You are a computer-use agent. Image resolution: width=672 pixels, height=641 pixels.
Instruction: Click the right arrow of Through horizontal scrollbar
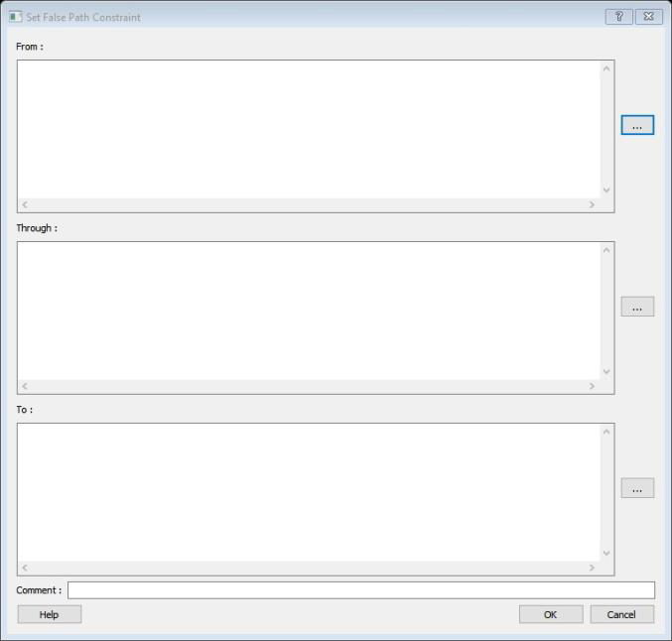point(592,387)
